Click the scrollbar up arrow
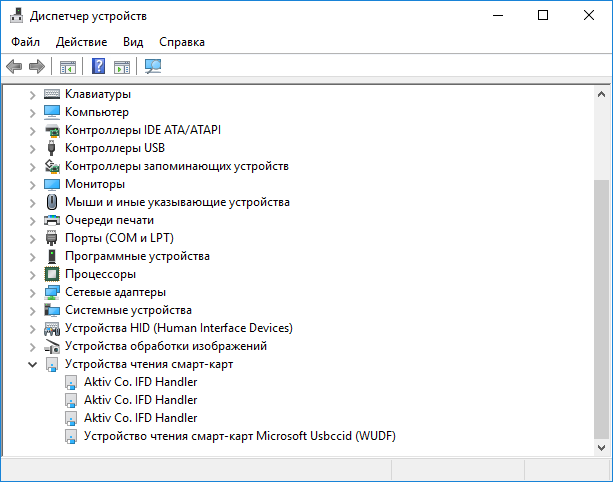613x482 pixels. click(601, 94)
